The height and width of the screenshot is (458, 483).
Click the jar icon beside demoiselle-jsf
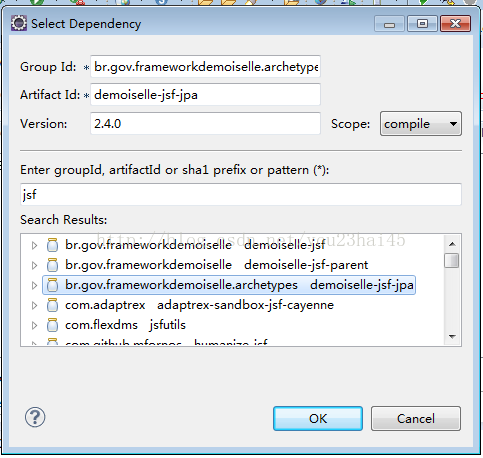(x=52, y=245)
